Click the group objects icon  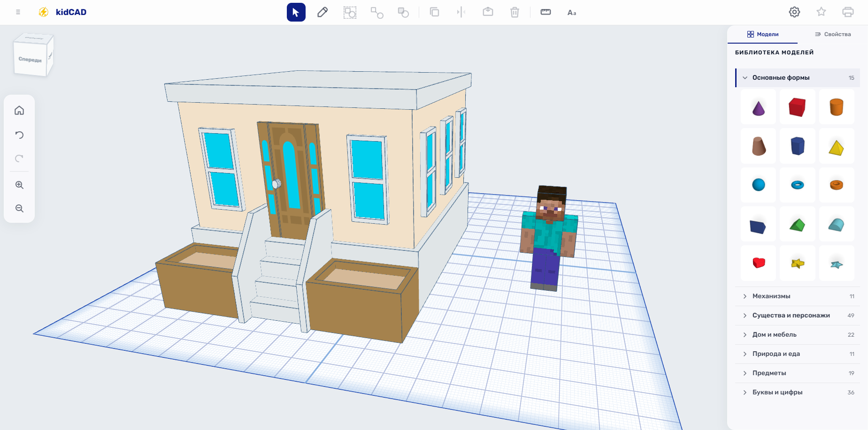pyautogui.click(x=350, y=12)
